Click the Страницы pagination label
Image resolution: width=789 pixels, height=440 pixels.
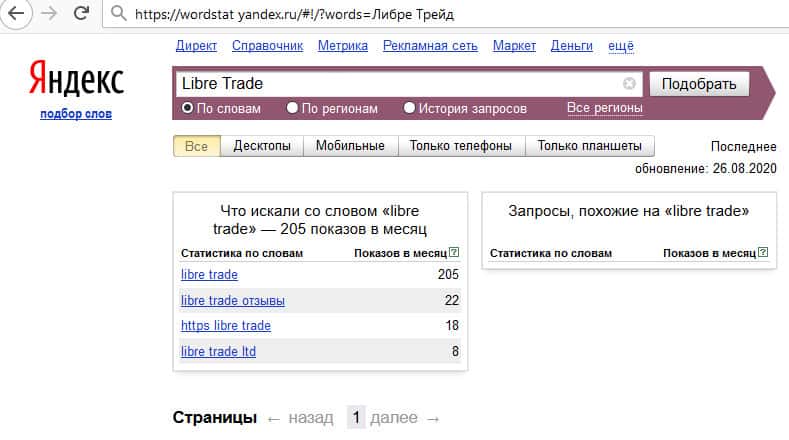point(215,417)
